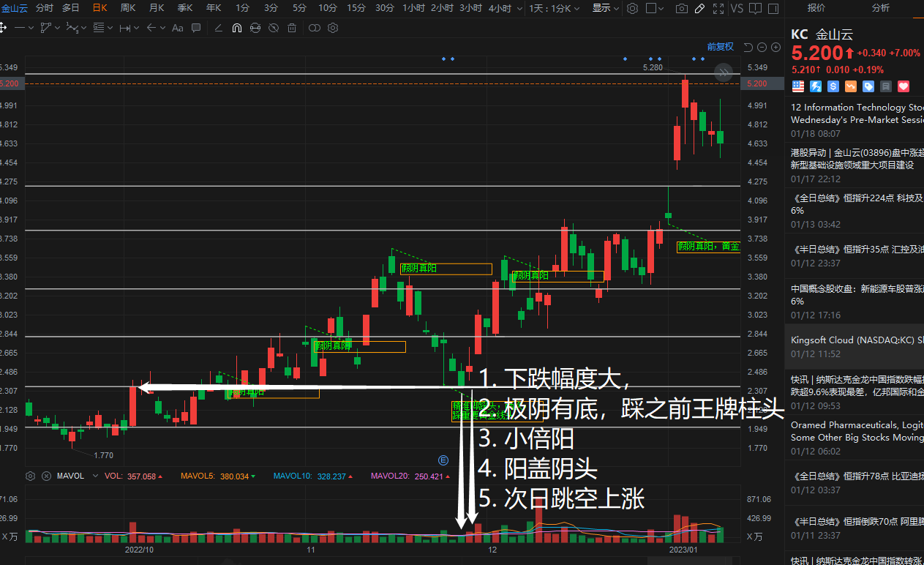Click double-arrow jump to latest button
Image resolution: width=924 pixels, height=565 pixels.
724,72
